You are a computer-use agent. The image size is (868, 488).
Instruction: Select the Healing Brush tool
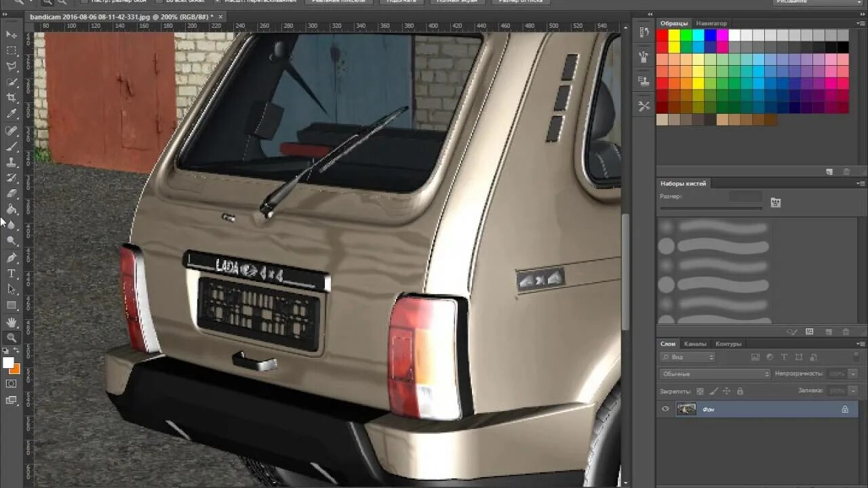point(12,130)
